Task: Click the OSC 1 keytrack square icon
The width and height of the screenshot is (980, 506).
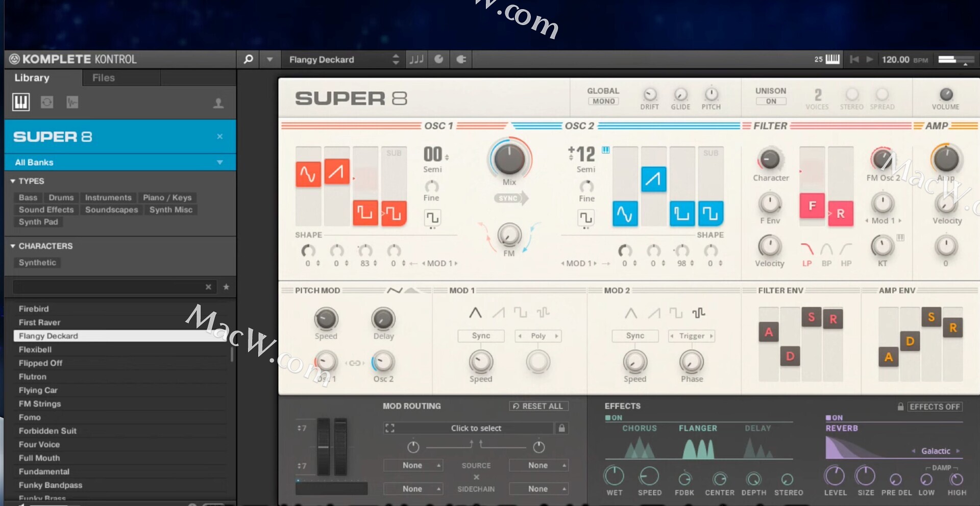Action: [x=432, y=218]
